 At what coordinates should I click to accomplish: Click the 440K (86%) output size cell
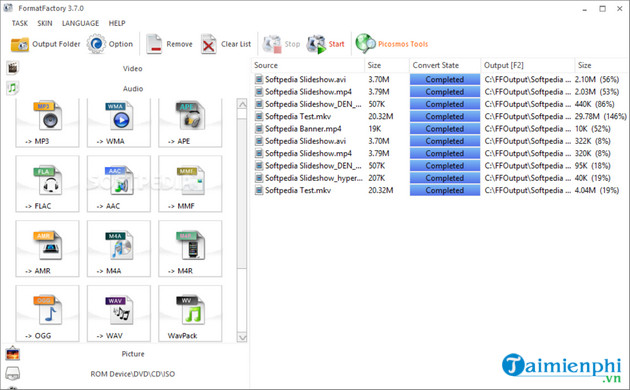(595, 104)
